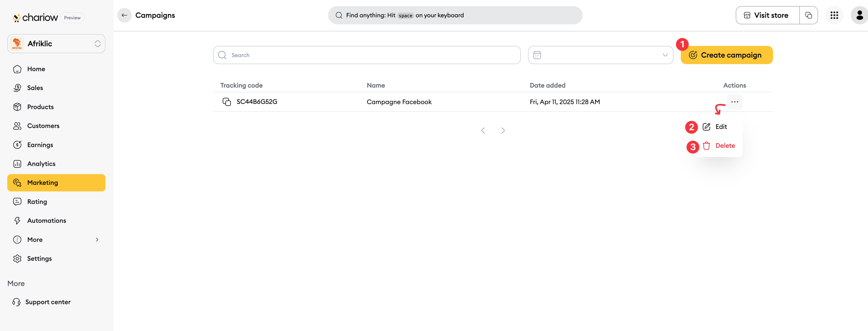868x331 pixels.
Task: Open the Afriklic store switcher
Action: (56, 43)
